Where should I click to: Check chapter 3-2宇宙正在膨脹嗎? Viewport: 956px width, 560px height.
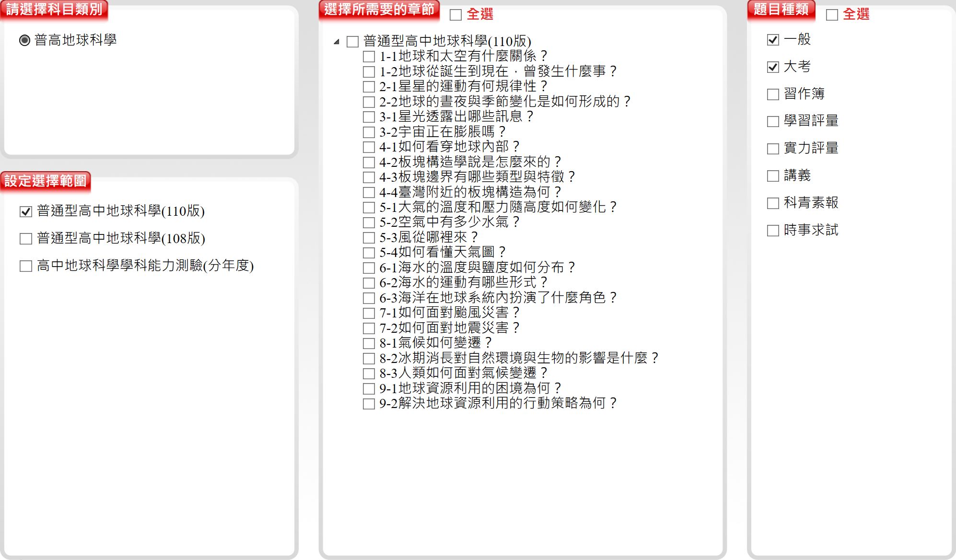tap(369, 132)
